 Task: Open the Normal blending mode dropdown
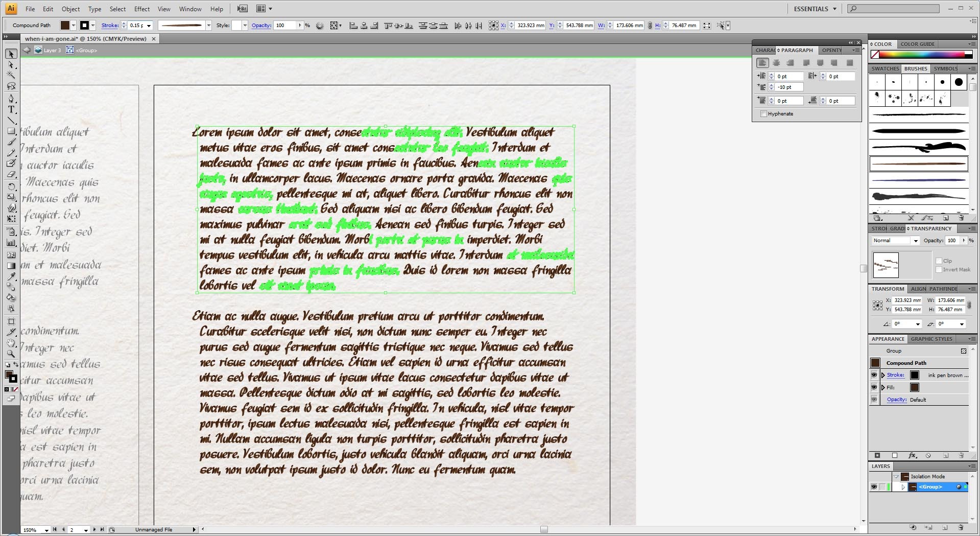tap(896, 241)
